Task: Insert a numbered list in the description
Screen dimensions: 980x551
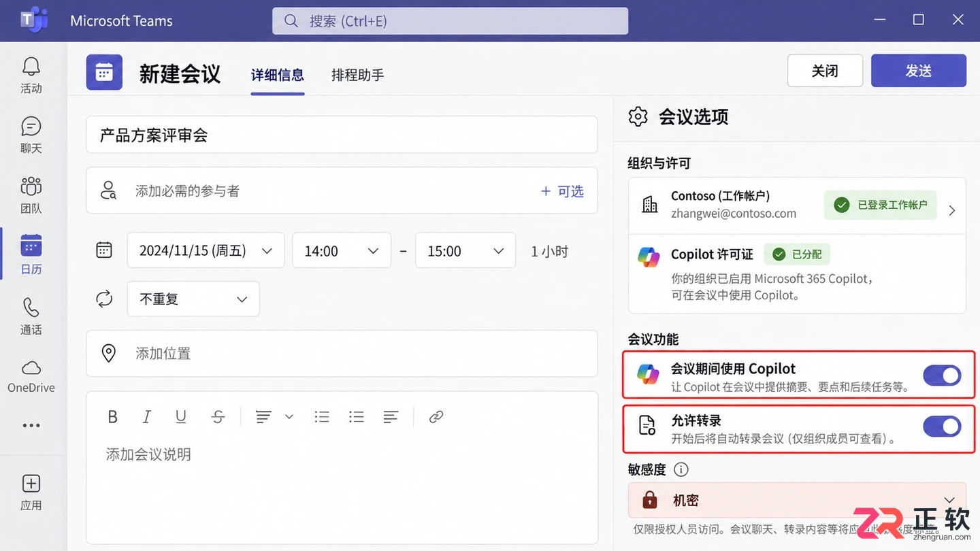Action: [356, 417]
